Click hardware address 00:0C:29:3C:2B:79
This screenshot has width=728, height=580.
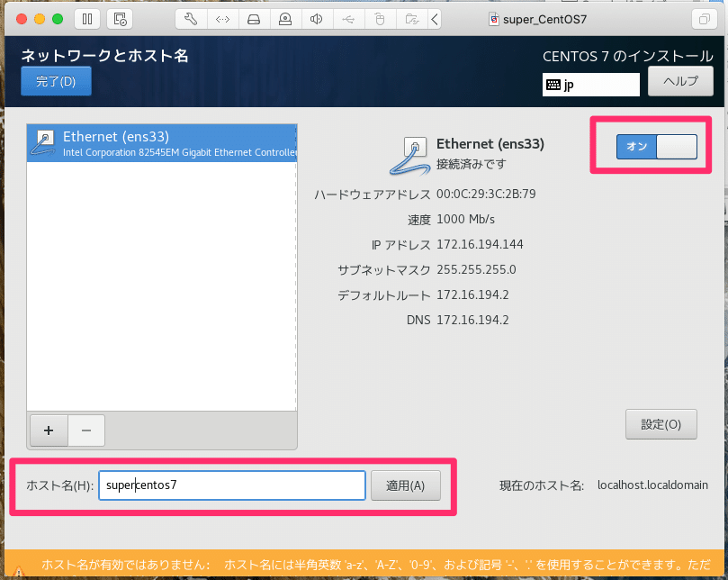pyautogui.click(x=486, y=194)
